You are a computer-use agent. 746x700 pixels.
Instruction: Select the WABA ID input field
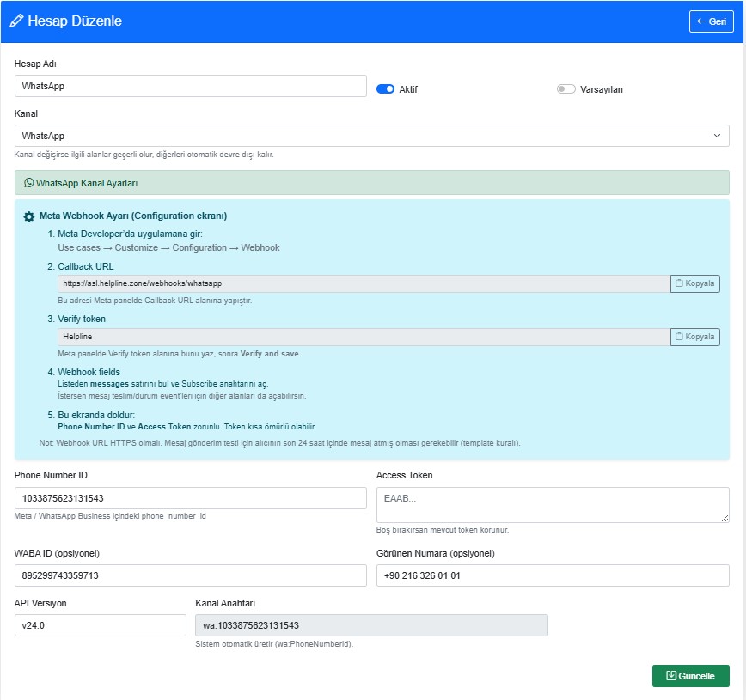pyautogui.click(x=191, y=575)
